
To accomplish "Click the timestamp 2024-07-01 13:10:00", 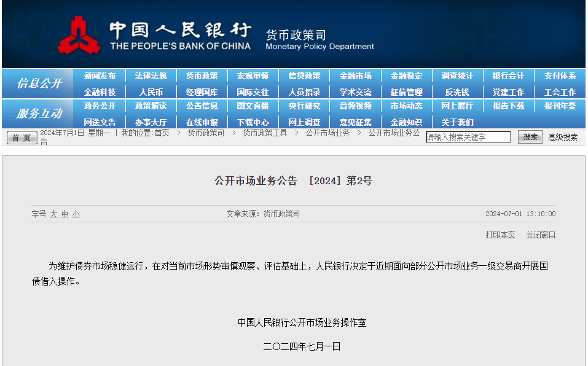I will (520, 214).
